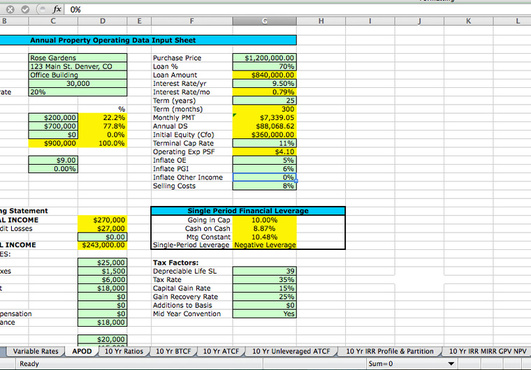The width and height of the screenshot is (531, 370).
Task: Select the Additions to Basis cell $0
Action: coord(264,305)
